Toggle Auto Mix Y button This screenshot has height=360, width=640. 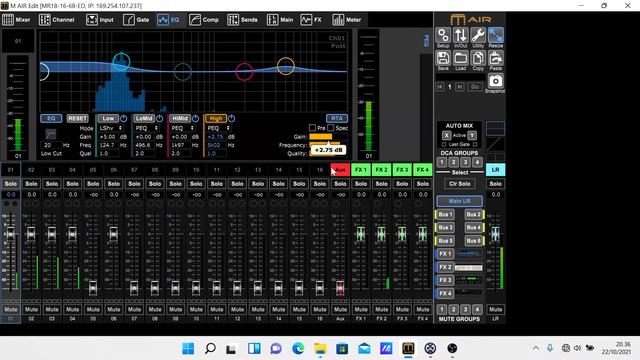pos(472,136)
